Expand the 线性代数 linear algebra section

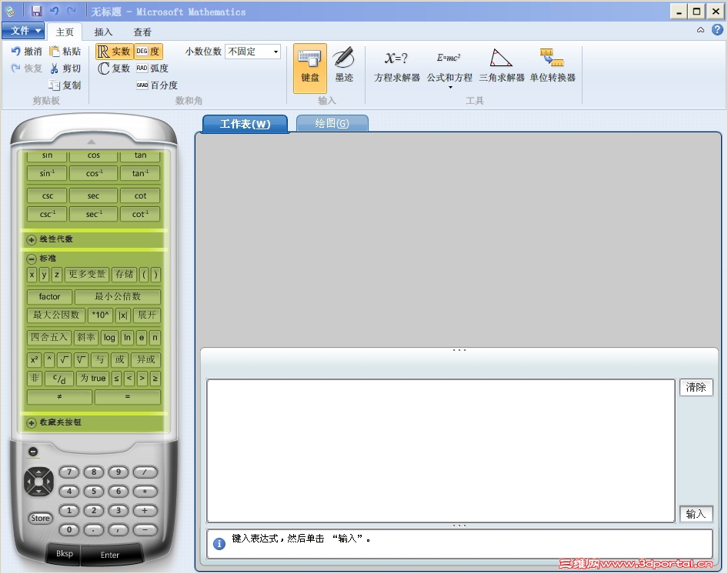click(31, 239)
